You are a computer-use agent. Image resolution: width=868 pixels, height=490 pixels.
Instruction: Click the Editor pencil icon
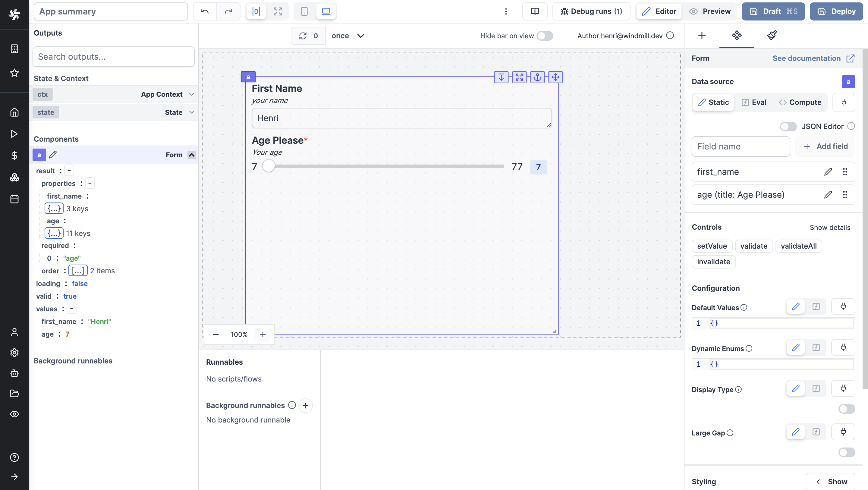click(646, 11)
